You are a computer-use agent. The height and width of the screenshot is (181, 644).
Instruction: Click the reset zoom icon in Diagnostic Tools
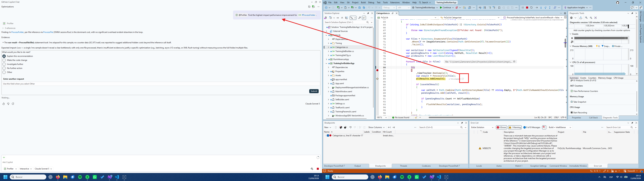pos(596,18)
